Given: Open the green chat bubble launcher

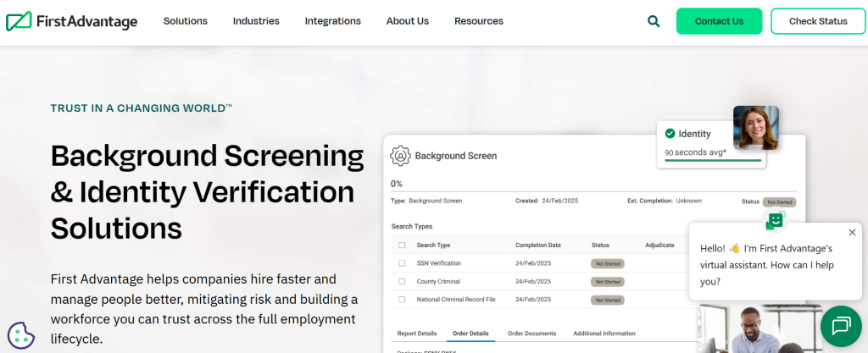Looking at the screenshot, I should click(x=841, y=326).
